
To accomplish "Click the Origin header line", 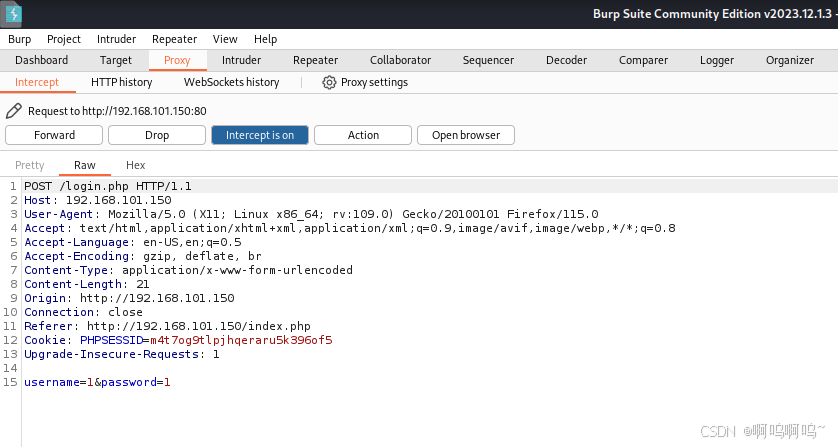I will (x=129, y=298).
